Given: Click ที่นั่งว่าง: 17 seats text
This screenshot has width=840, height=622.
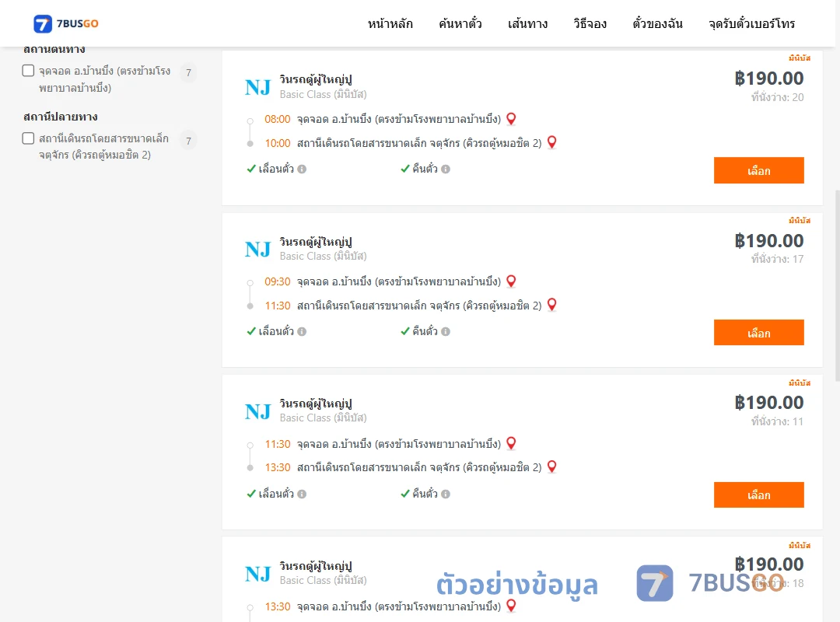Looking at the screenshot, I should [x=777, y=260].
